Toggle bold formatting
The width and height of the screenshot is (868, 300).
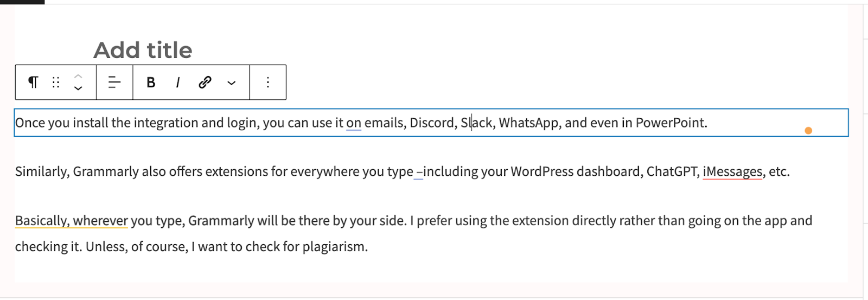click(x=151, y=82)
